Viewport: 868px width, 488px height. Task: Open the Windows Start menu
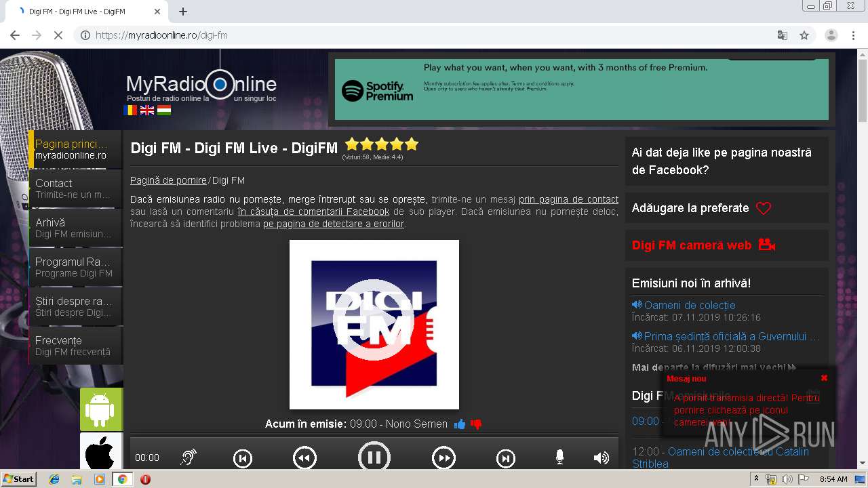click(x=19, y=479)
